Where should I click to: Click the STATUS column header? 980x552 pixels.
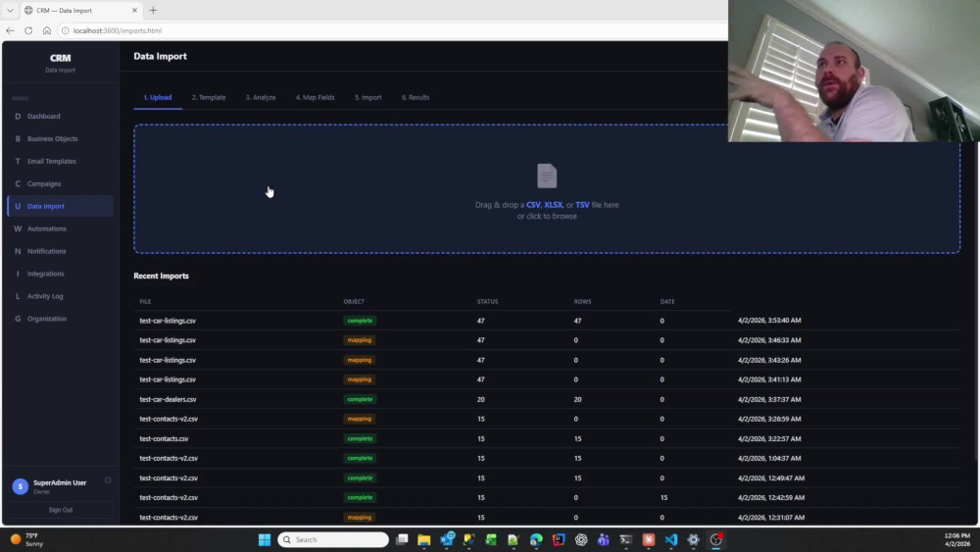487,301
